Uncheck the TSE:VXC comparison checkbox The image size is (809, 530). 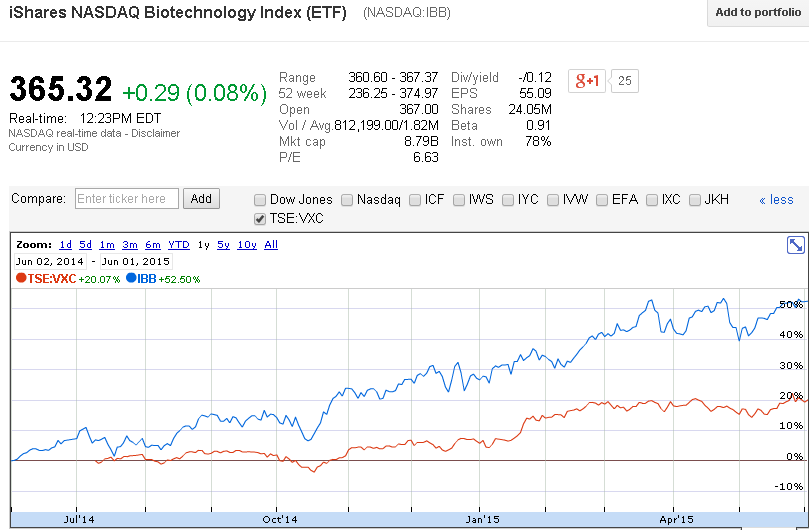260,219
